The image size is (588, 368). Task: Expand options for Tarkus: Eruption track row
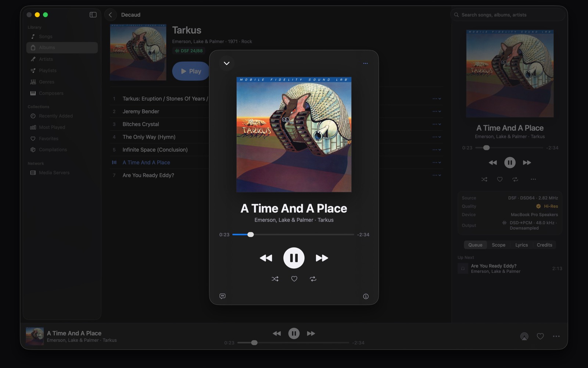(437, 99)
